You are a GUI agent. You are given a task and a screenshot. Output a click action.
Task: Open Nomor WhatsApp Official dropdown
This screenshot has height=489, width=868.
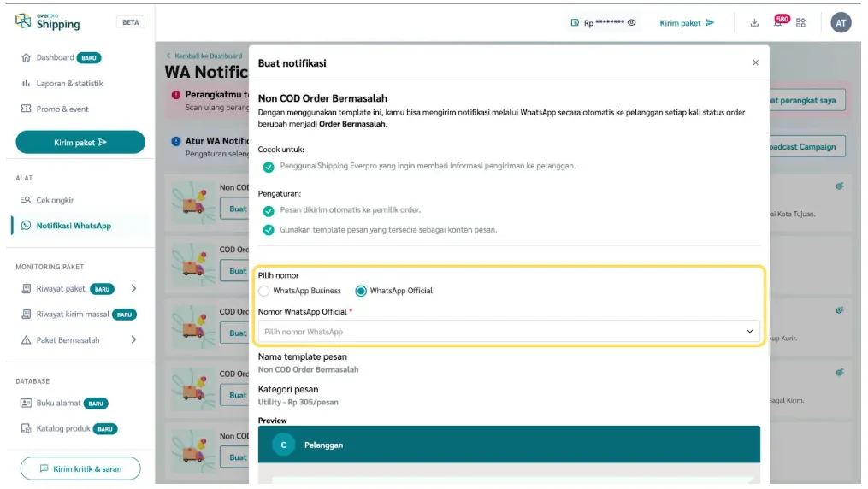508,332
